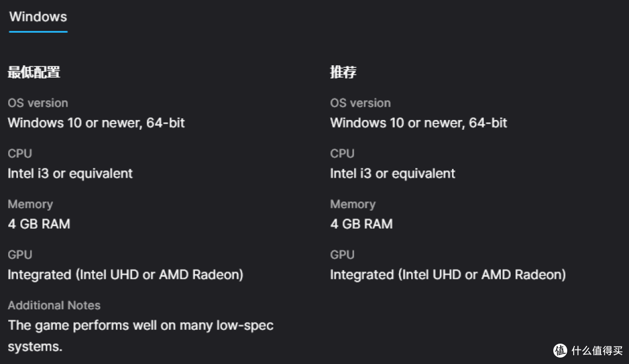This screenshot has height=364, width=629.
Task: Click the low-spec systems note text
Action: coord(140,336)
